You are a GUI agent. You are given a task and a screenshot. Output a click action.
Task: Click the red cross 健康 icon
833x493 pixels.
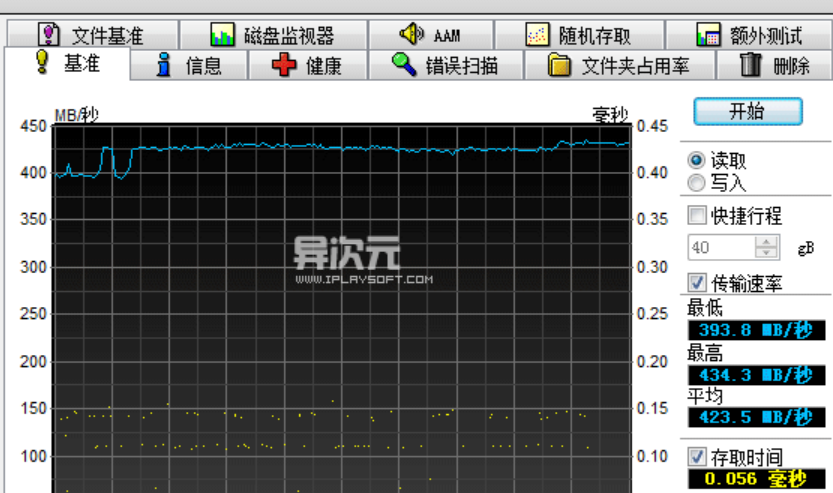click(x=284, y=66)
